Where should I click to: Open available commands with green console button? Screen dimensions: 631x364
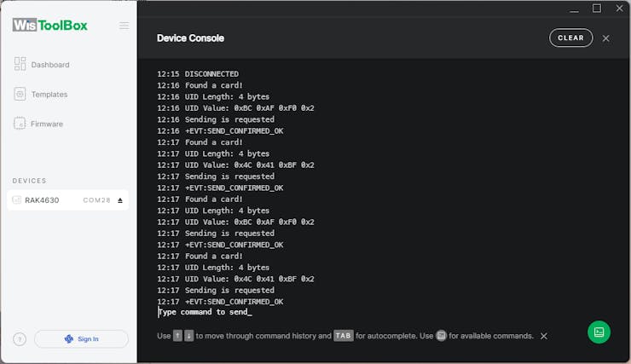[599, 332]
